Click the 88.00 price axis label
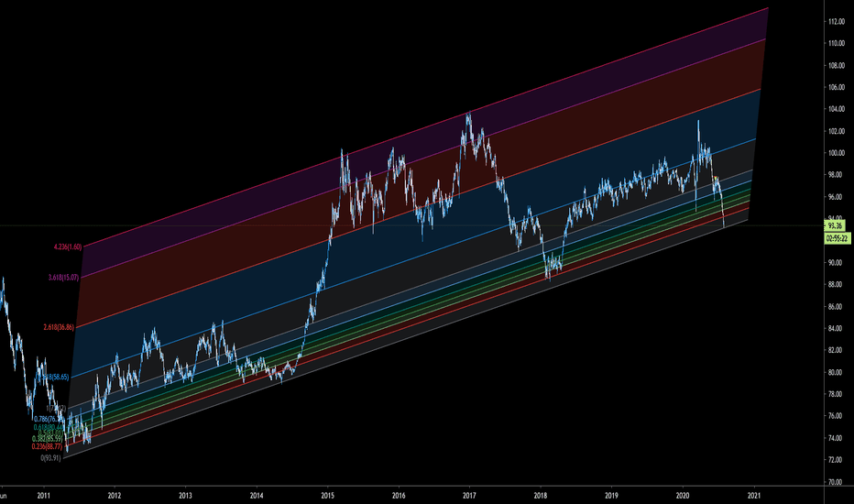The height and width of the screenshot is (504, 854). 837,284
